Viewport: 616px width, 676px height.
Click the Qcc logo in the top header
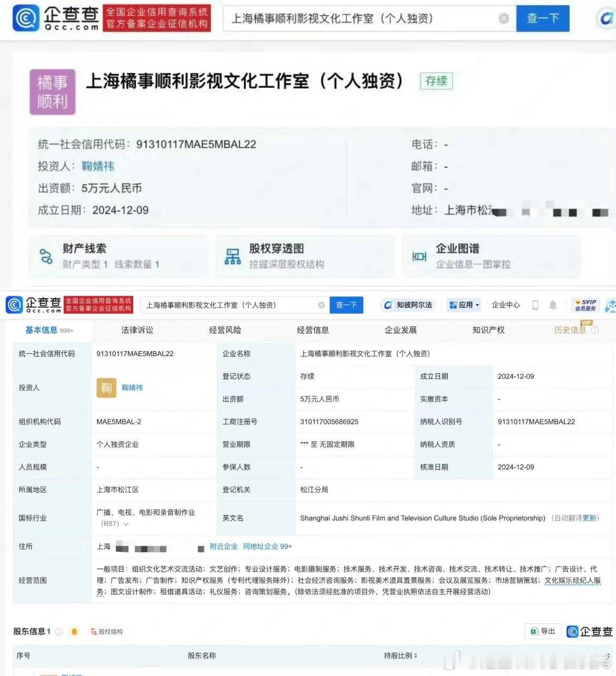pyautogui.click(x=55, y=18)
